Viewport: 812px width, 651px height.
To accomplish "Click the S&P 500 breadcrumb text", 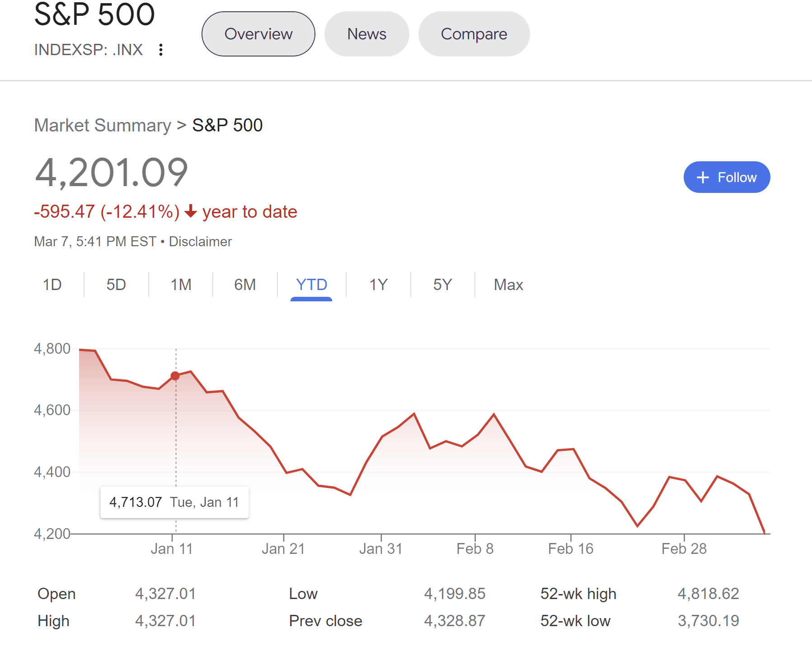I will click(227, 125).
